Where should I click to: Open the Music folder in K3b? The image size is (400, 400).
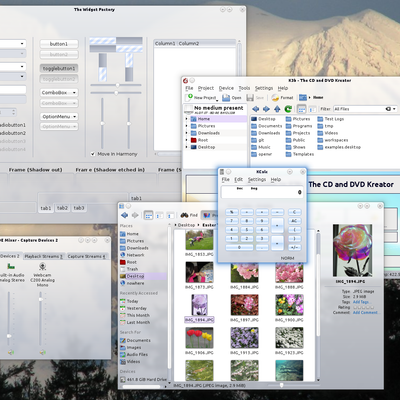click(261, 147)
